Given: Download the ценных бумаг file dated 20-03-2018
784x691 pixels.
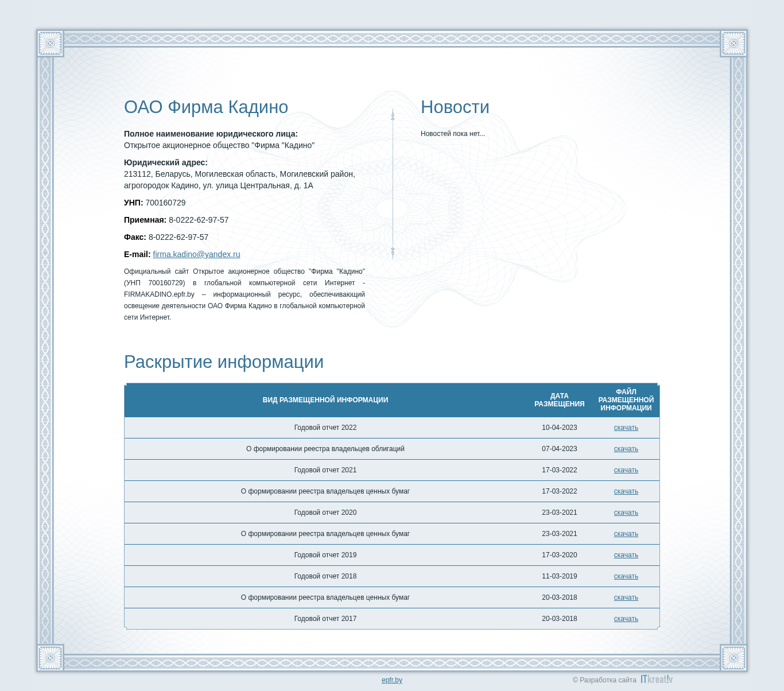Looking at the screenshot, I should [x=626, y=597].
